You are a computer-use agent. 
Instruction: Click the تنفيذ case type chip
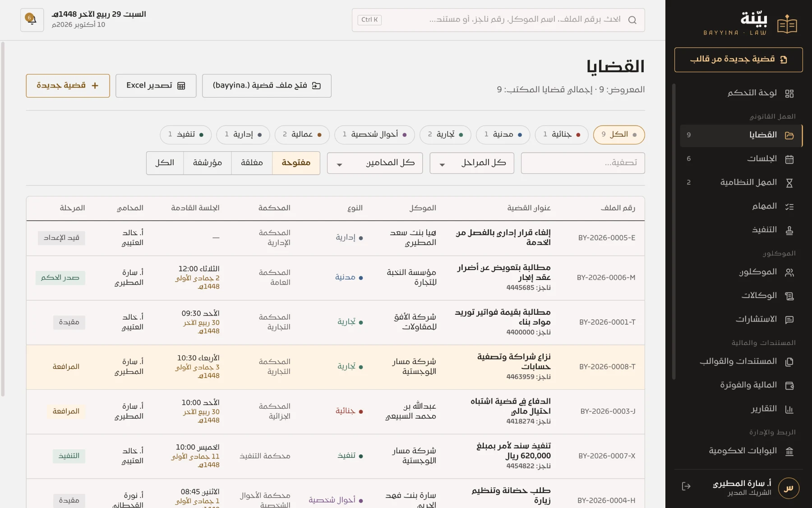coord(185,135)
